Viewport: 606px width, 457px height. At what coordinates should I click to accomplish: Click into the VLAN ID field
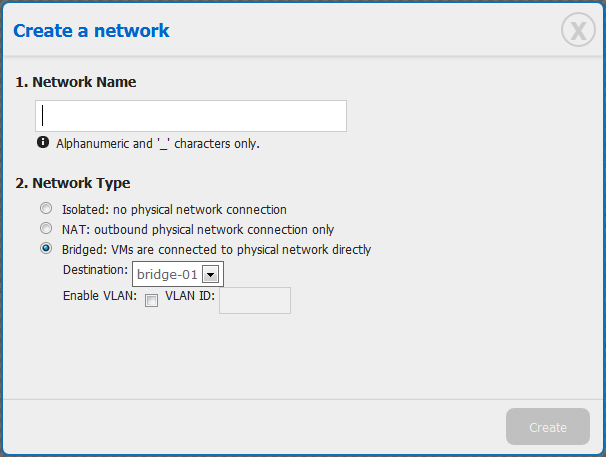pyautogui.click(x=254, y=301)
